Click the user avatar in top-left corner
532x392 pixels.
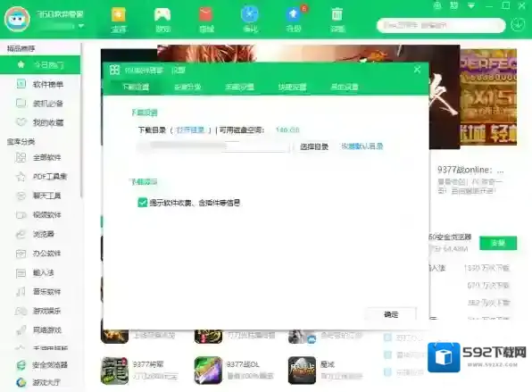click(17, 19)
